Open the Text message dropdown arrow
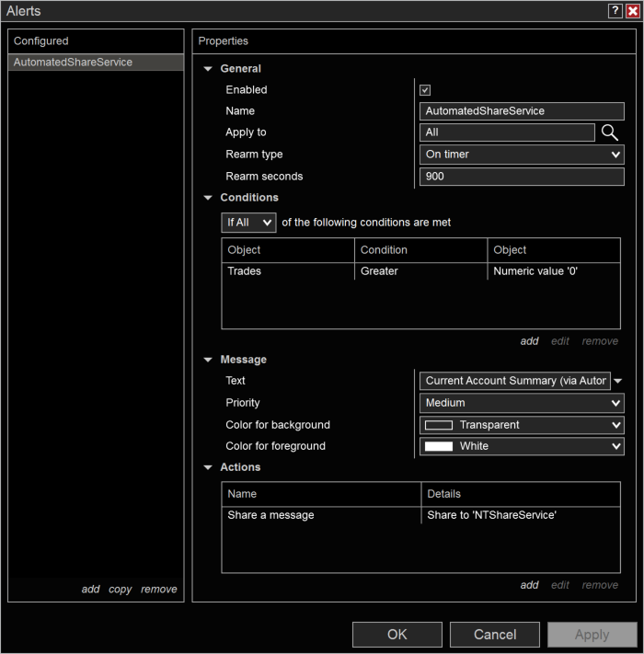The image size is (644, 654). click(618, 381)
